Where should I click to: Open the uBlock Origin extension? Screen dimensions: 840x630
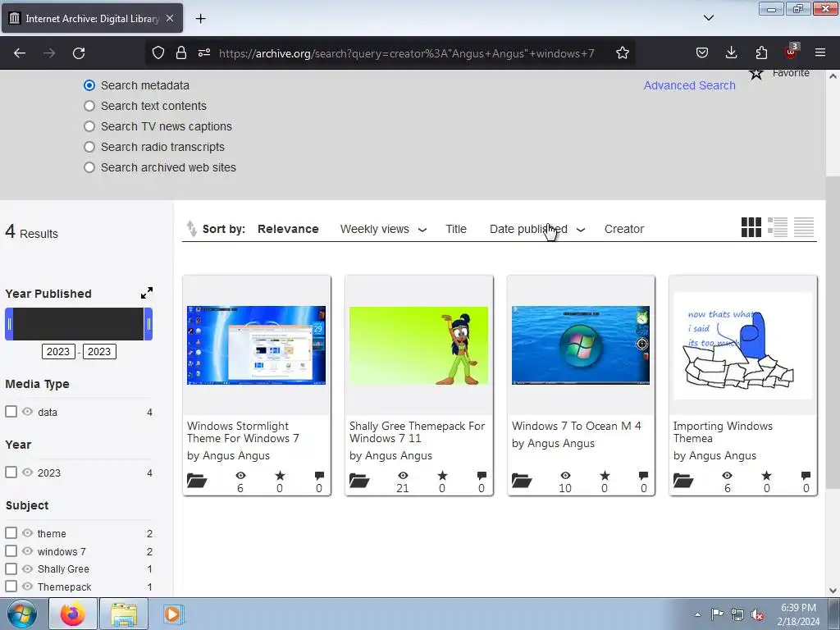tap(792, 52)
